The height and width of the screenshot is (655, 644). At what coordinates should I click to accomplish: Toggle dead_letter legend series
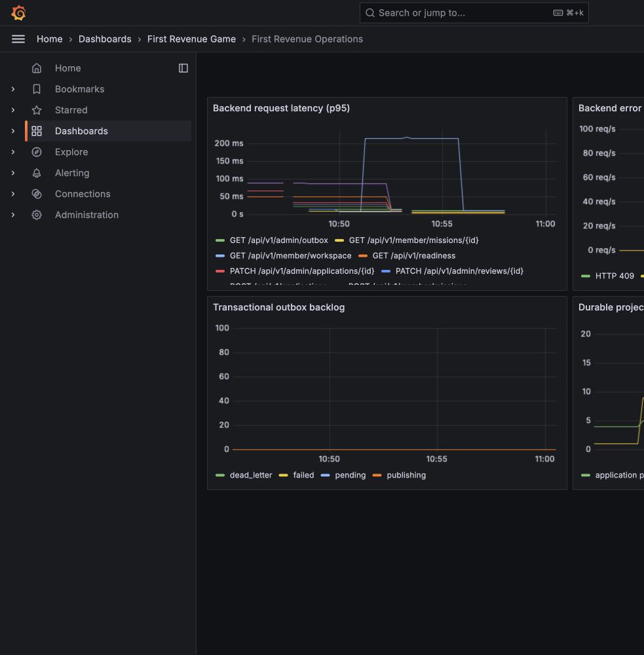tap(251, 475)
